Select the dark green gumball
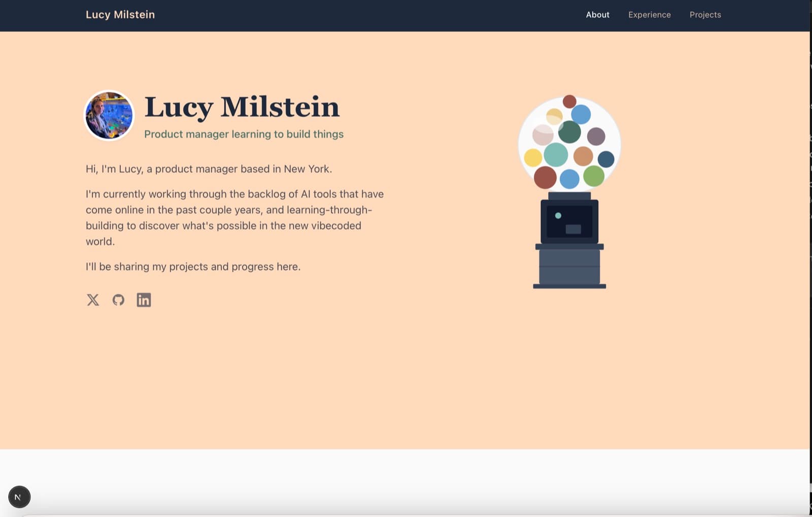This screenshot has width=812, height=517. (x=569, y=132)
